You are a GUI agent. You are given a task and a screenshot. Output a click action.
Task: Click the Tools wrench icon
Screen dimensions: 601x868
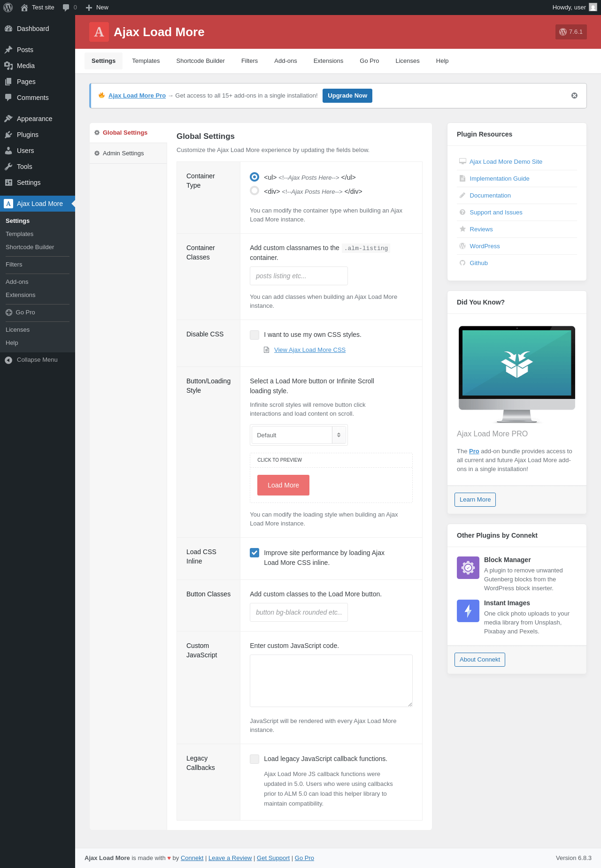(x=8, y=167)
